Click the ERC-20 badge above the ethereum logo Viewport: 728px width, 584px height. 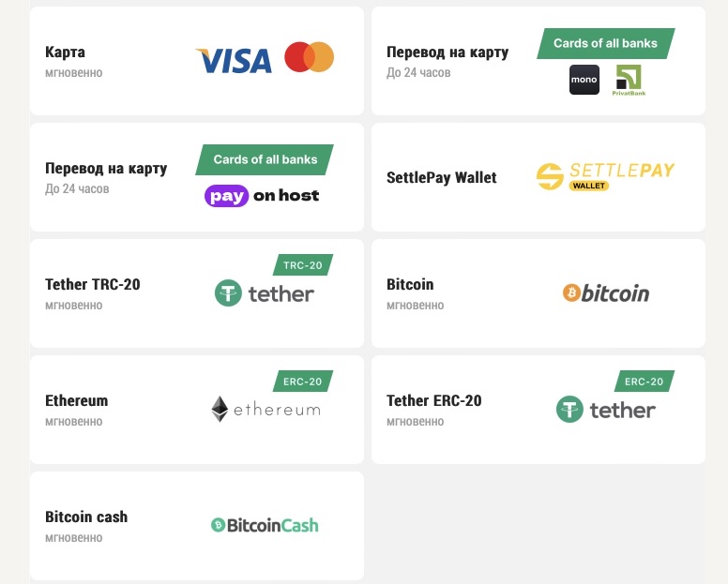[x=303, y=382]
